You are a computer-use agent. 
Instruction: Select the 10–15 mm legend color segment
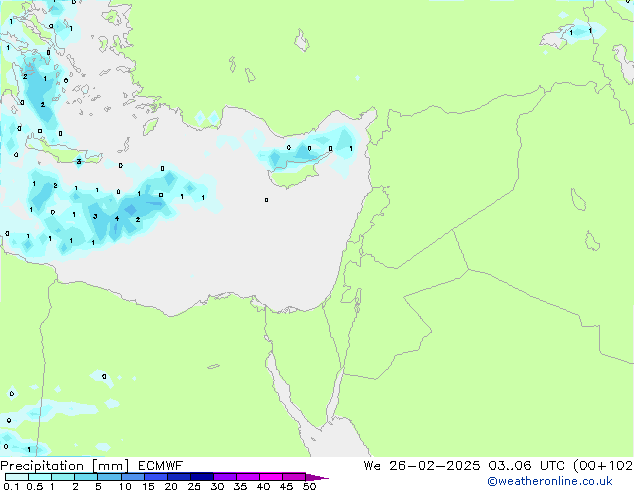click(x=132, y=477)
